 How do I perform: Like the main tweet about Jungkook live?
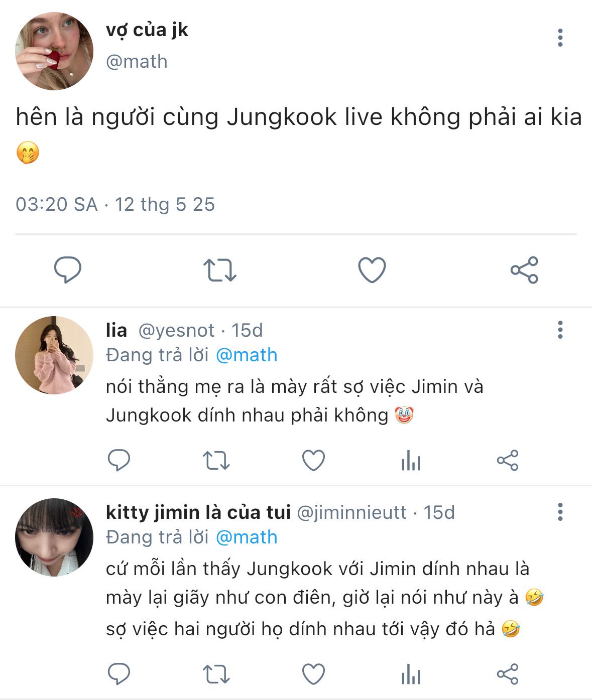point(372,270)
